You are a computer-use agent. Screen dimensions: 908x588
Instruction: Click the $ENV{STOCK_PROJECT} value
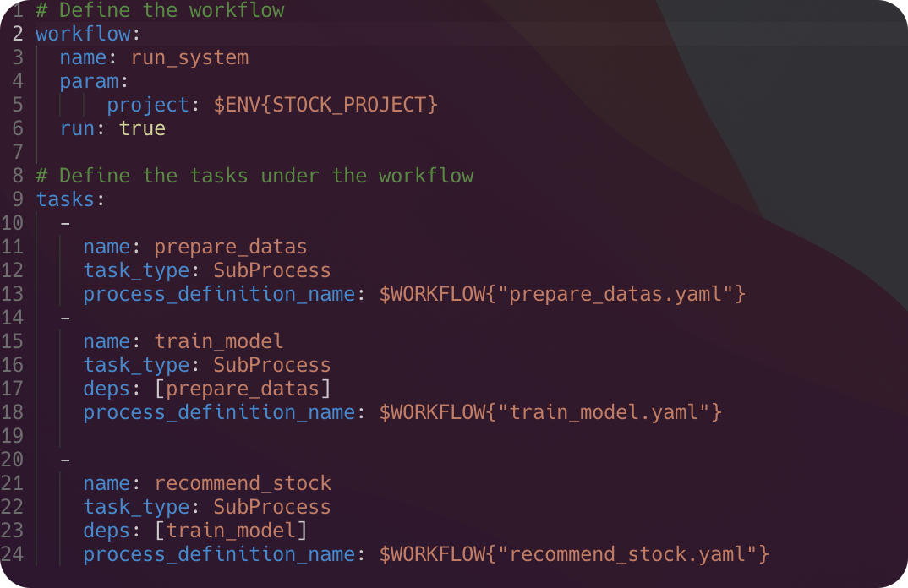point(325,105)
